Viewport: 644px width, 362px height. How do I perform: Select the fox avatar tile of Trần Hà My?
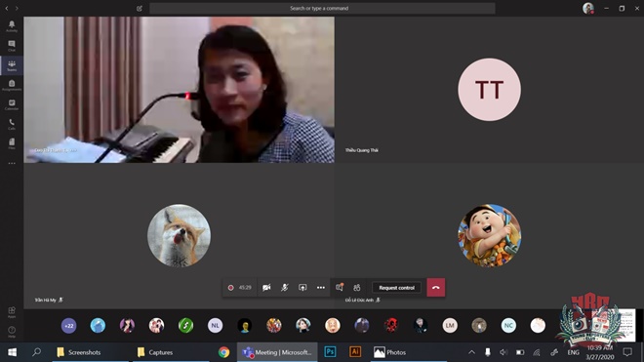point(179,235)
